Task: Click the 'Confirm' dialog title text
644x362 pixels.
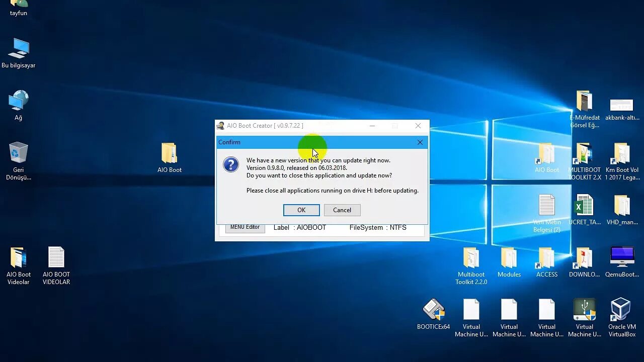Action: [229, 142]
